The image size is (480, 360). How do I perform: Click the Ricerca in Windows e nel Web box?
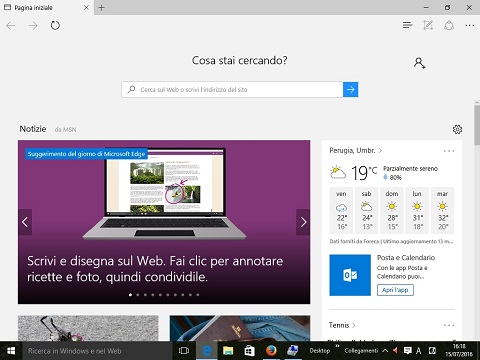pyautogui.click(x=98, y=351)
